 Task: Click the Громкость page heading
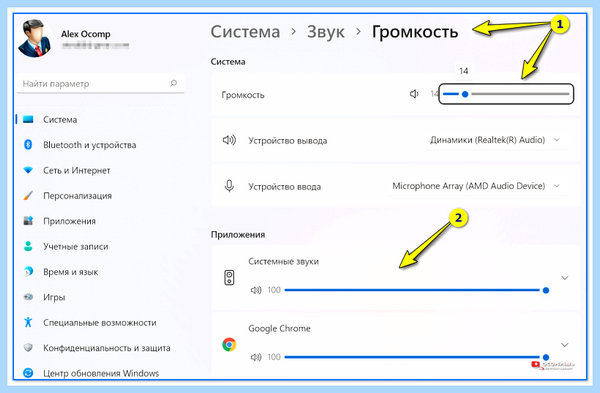pos(415,32)
